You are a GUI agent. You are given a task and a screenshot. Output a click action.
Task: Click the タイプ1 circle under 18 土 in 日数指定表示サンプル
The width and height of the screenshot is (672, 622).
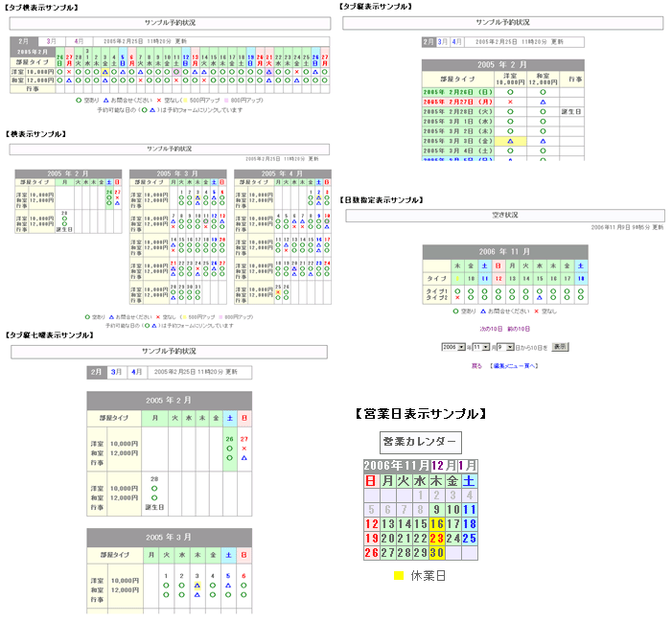click(581, 291)
